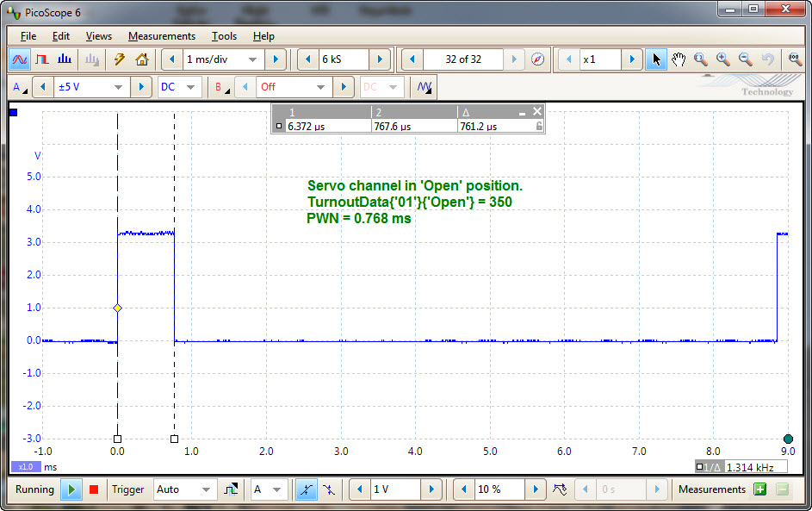Click the green phase ruler handle
This screenshot has height=511, width=812.
[x=788, y=439]
